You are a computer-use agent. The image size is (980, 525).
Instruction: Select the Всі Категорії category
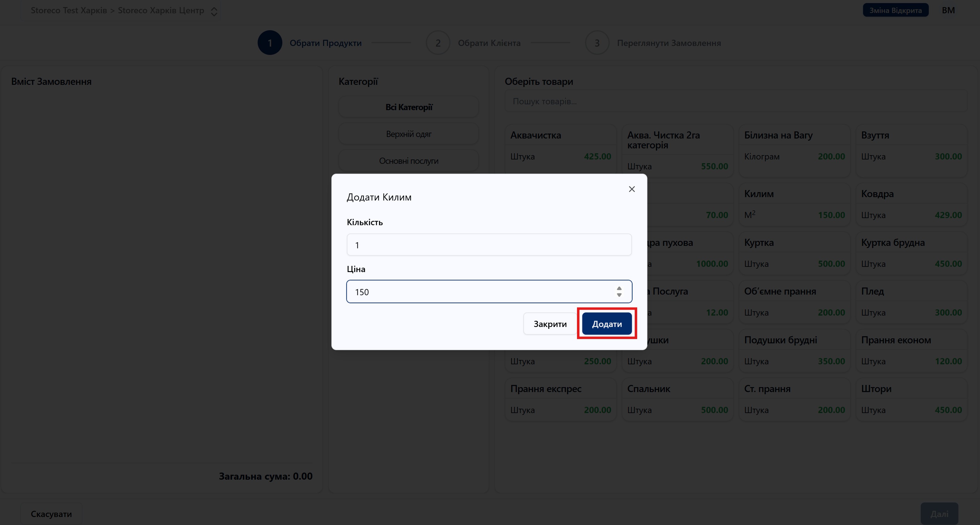click(409, 107)
